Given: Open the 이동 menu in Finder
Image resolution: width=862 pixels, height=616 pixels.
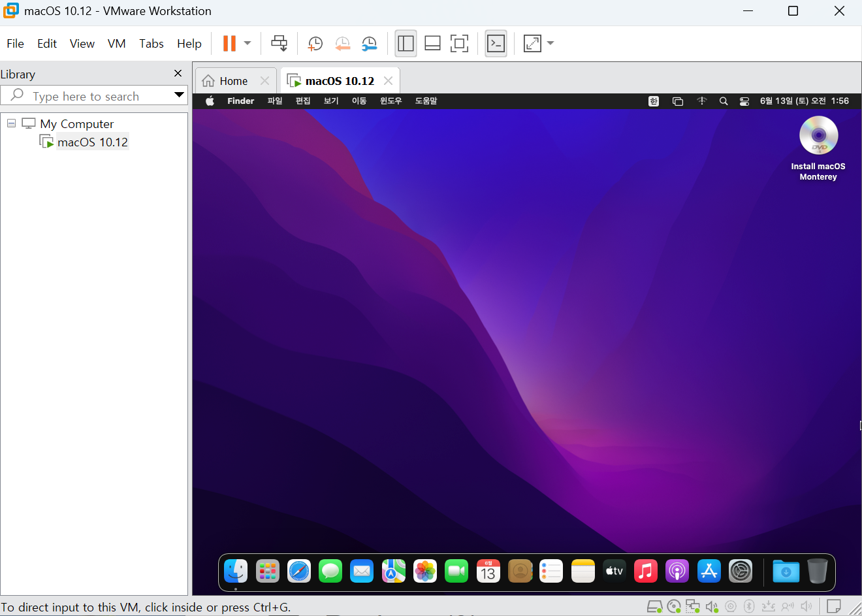Looking at the screenshot, I should click(x=359, y=101).
